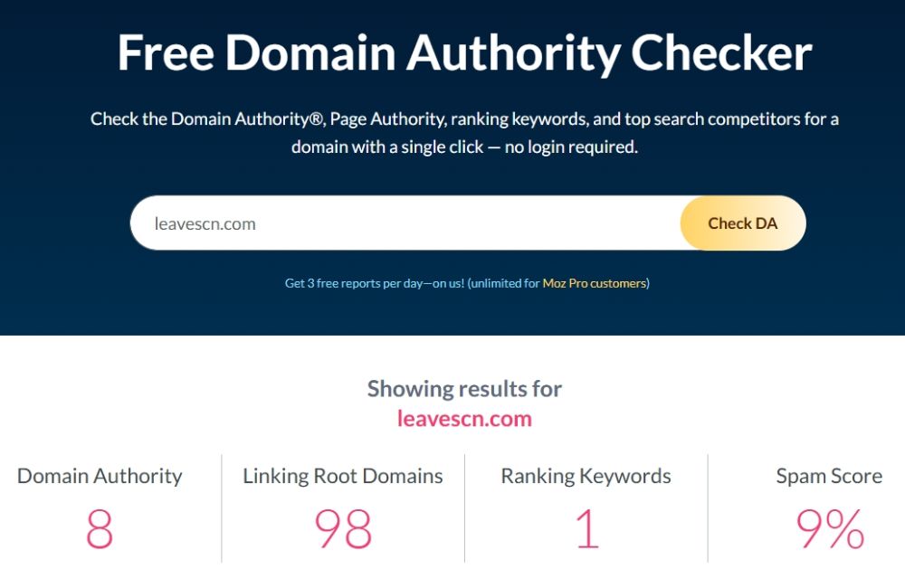Click the pink leavescn.com results domain
Viewport: 905px width, 588px height.
click(464, 419)
